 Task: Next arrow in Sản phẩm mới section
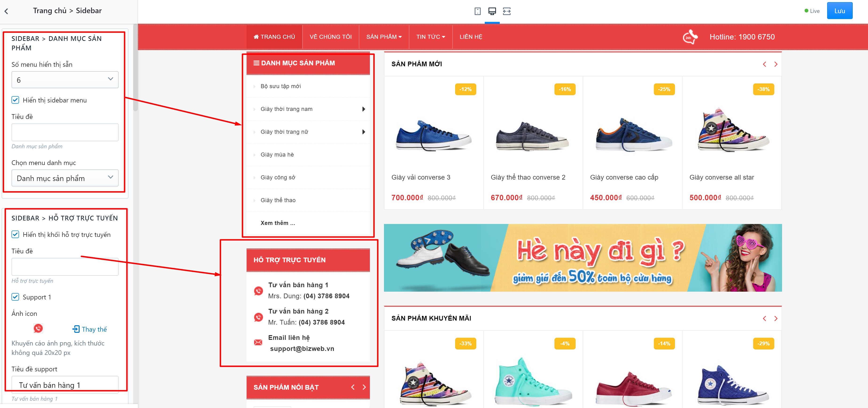coord(776,64)
